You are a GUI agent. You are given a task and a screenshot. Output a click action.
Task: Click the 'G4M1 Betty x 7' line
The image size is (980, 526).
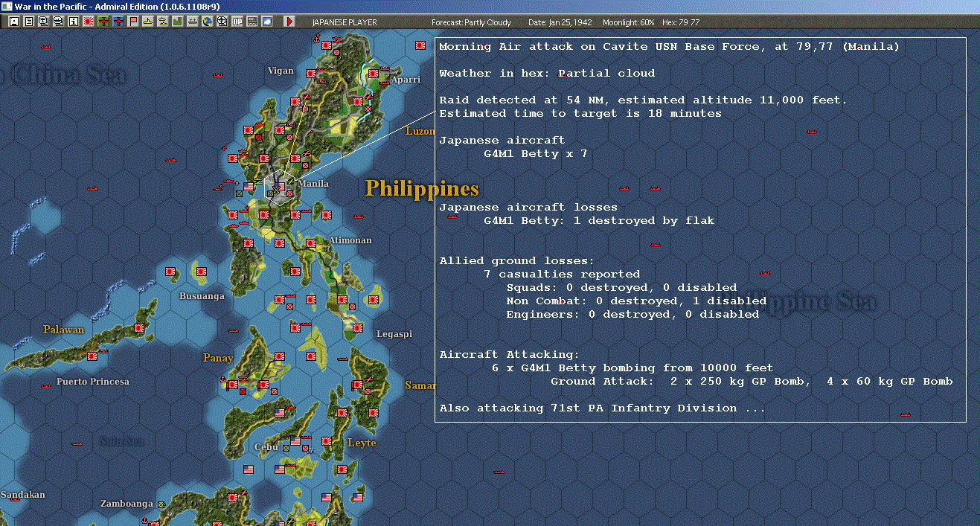coord(536,154)
